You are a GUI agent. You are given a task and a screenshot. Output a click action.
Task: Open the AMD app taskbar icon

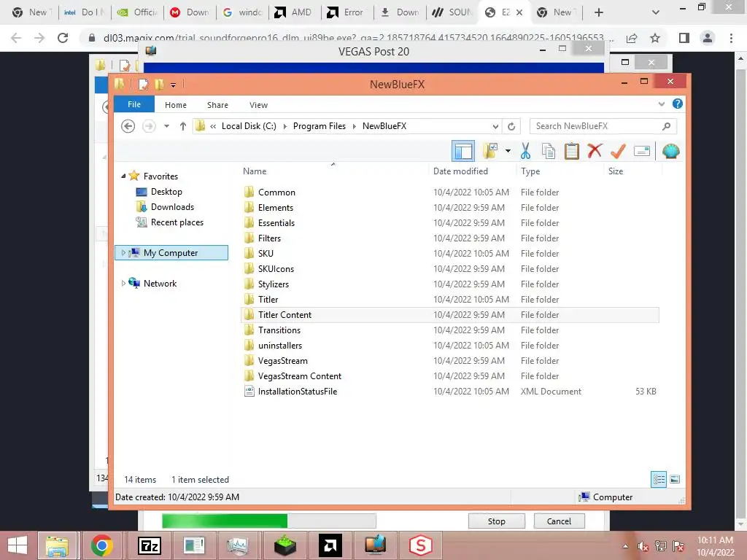click(x=330, y=545)
